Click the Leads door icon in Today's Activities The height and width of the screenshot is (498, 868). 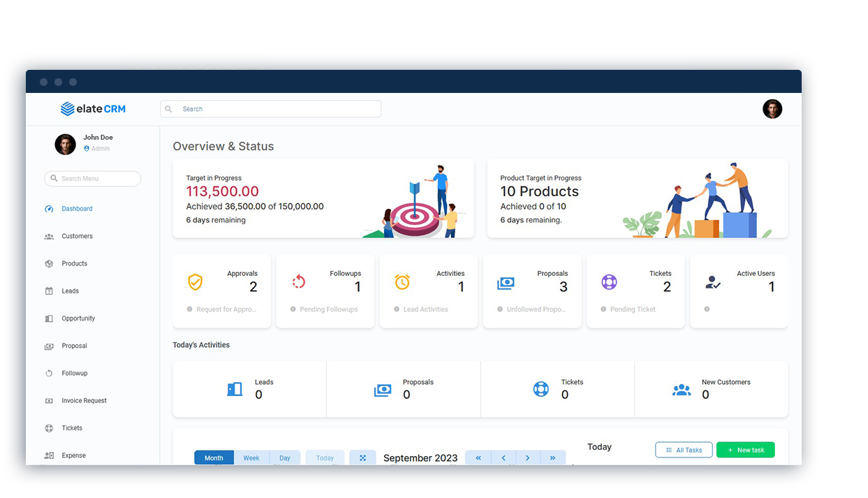(x=235, y=389)
